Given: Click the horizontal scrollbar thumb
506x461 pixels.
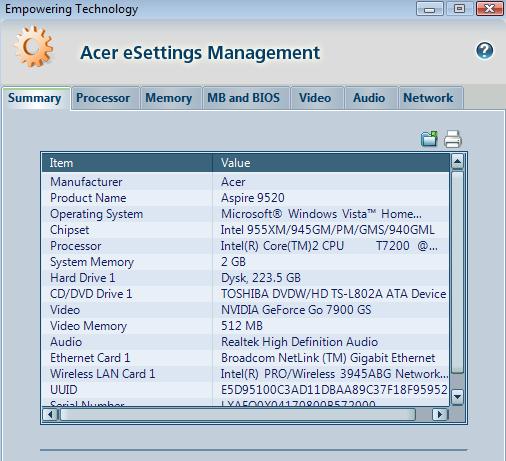Looking at the screenshot, I should tap(238, 415).
